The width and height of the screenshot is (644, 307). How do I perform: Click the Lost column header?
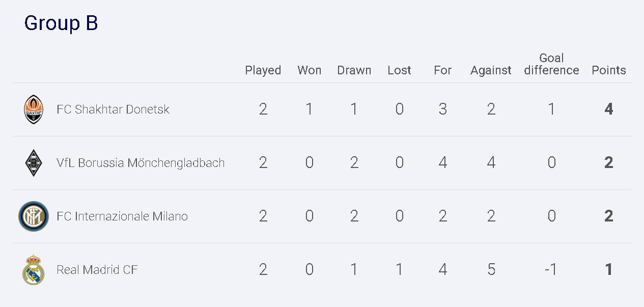click(400, 70)
